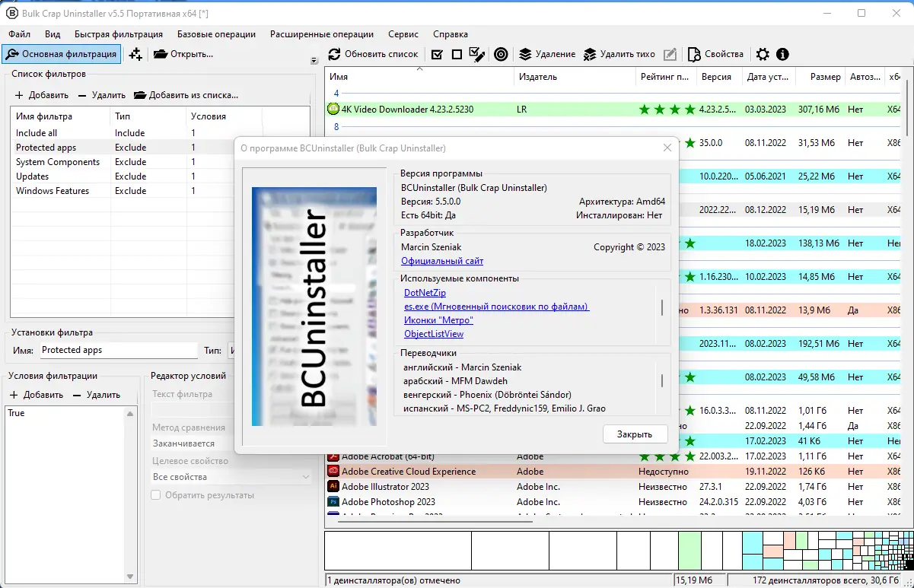Deselect all items with the empty square icon
Screen dimensions: 914x588
coord(457,54)
